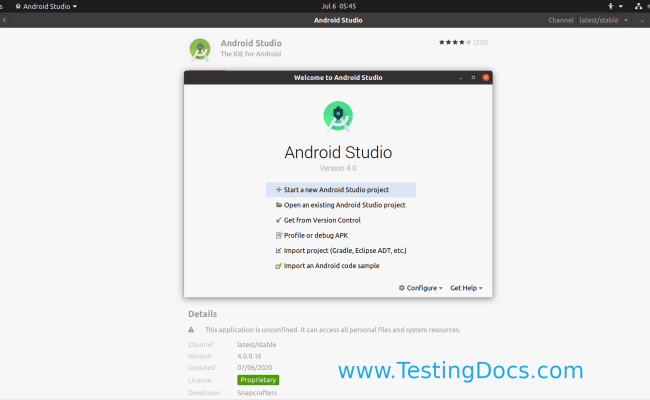The image size is (650, 400).
Task: Open the Android Studio app menu in top bar
Action: (x=46, y=6)
